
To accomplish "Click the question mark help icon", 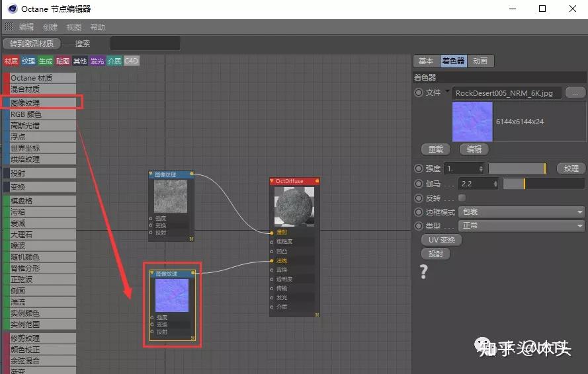I will click(x=424, y=272).
